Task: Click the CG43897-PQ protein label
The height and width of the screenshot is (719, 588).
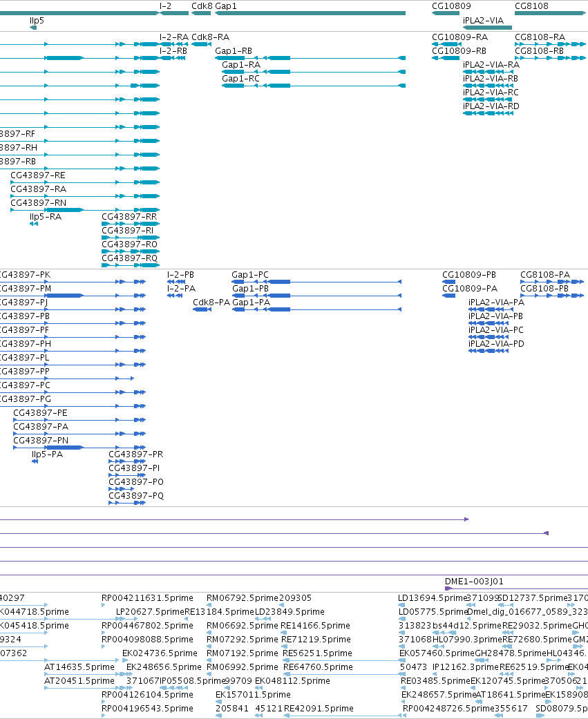Action: [136, 496]
